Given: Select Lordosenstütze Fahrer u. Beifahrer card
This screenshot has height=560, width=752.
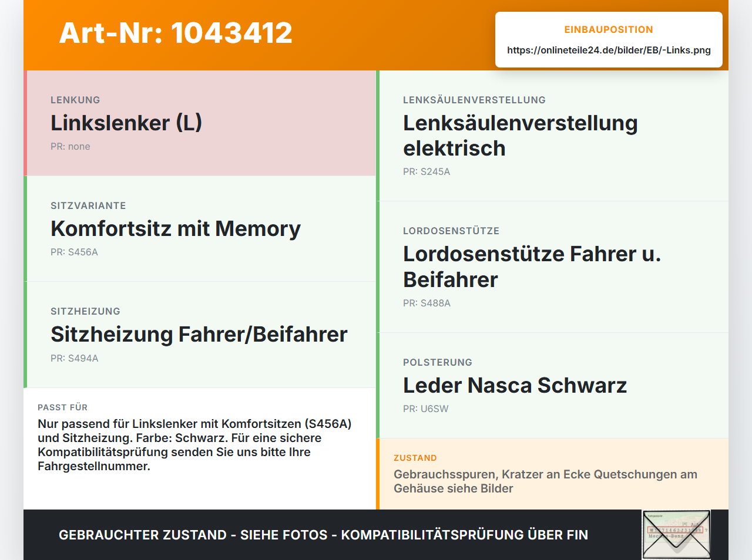Looking at the screenshot, I should point(552,267).
